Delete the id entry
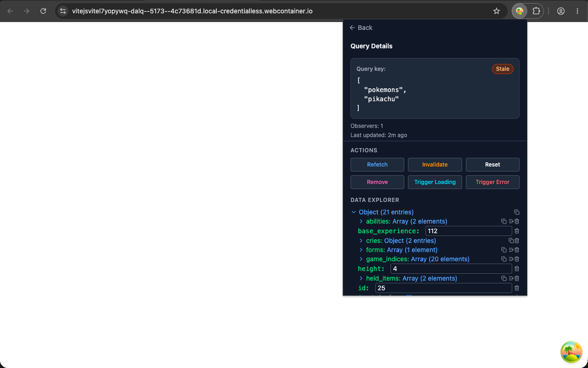The height and width of the screenshot is (368, 588). point(517,288)
